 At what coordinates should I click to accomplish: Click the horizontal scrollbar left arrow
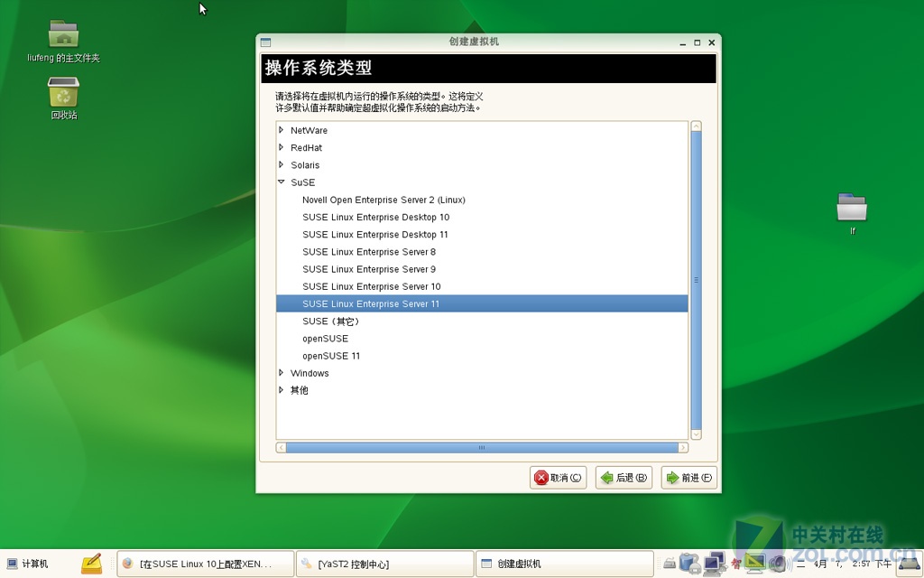[x=282, y=448]
